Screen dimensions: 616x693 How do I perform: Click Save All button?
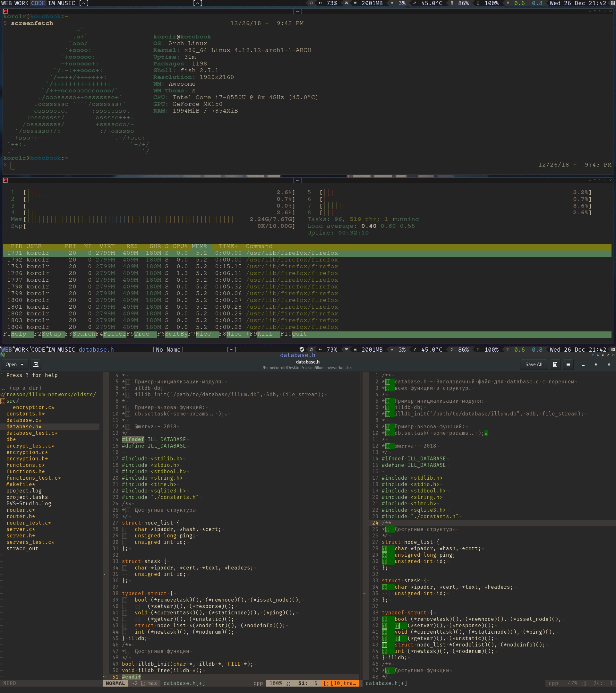534,364
